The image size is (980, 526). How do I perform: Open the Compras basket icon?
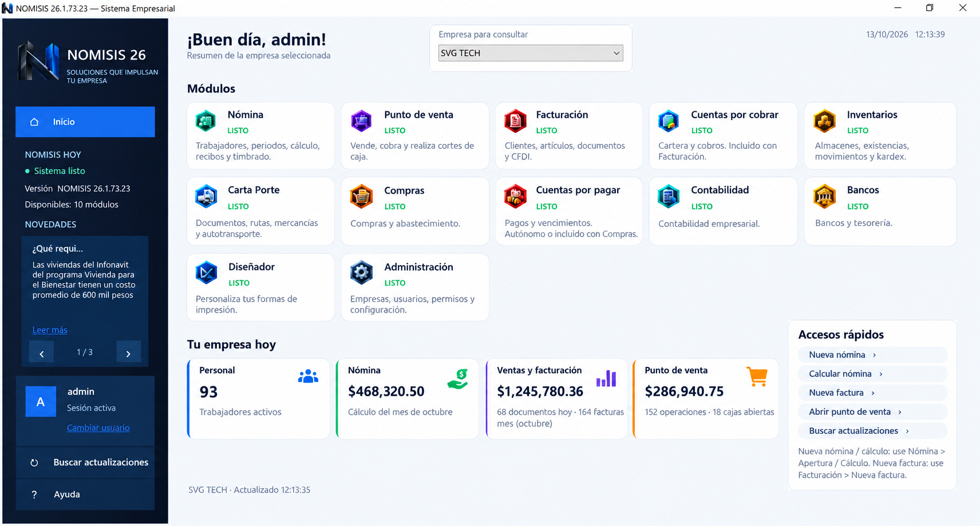[361, 197]
